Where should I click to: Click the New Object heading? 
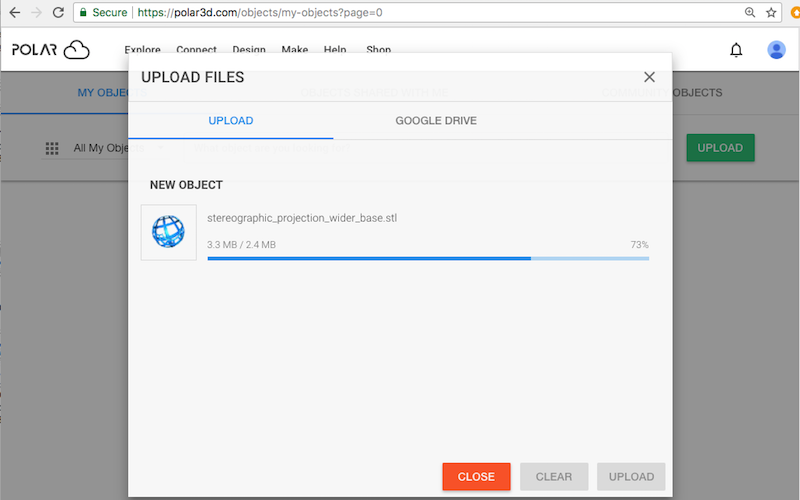coord(186,185)
